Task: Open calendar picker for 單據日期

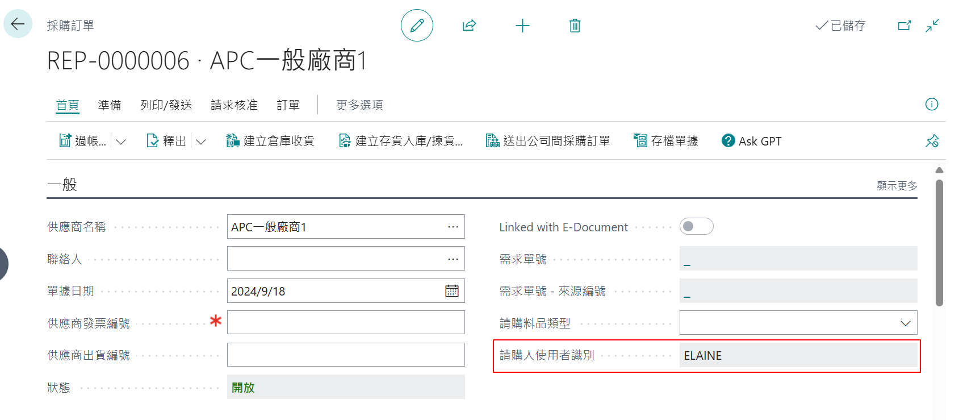Action: pyautogui.click(x=452, y=291)
